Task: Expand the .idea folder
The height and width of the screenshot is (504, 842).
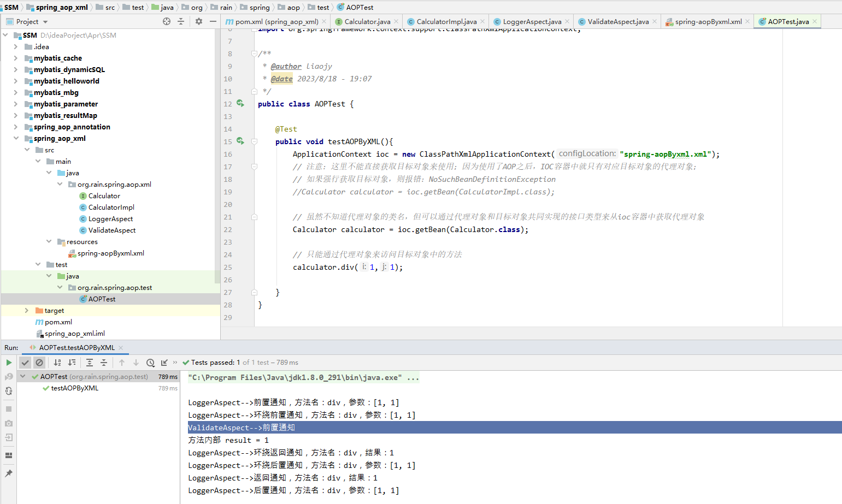Action: point(16,47)
